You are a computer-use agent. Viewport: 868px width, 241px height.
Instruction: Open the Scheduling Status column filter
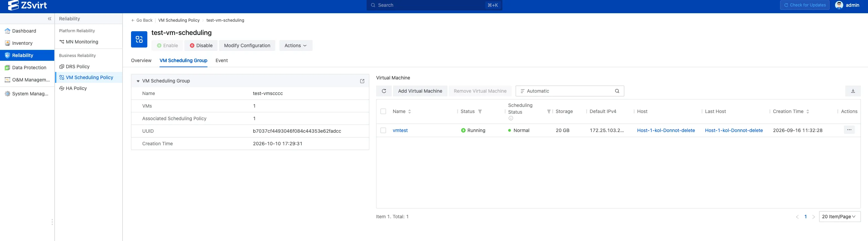pos(549,111)
